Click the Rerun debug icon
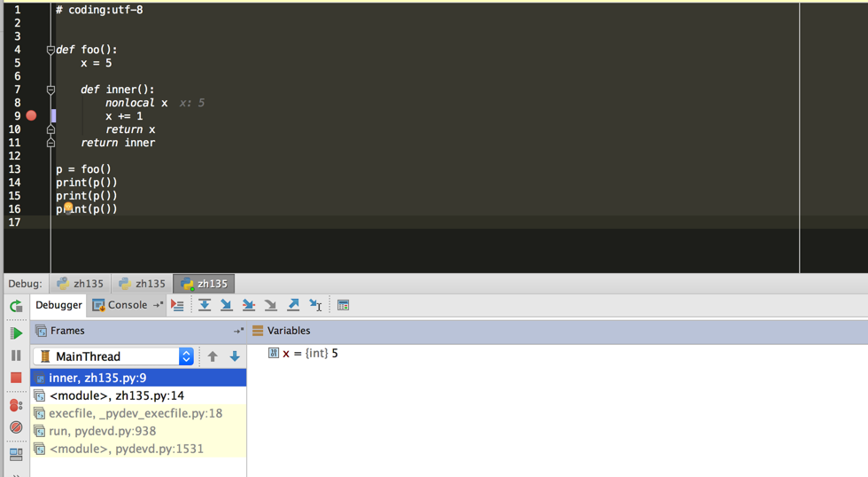 pyautogui.click(x=16, y=306)
